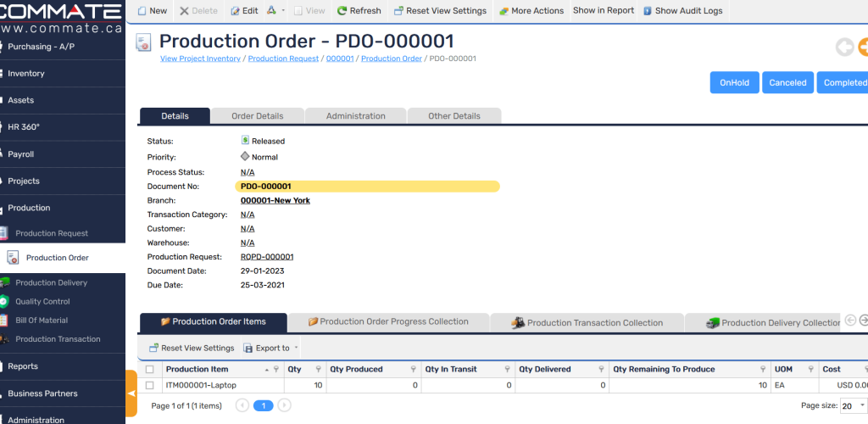Switch to the Other Details tab

(454, 115)
